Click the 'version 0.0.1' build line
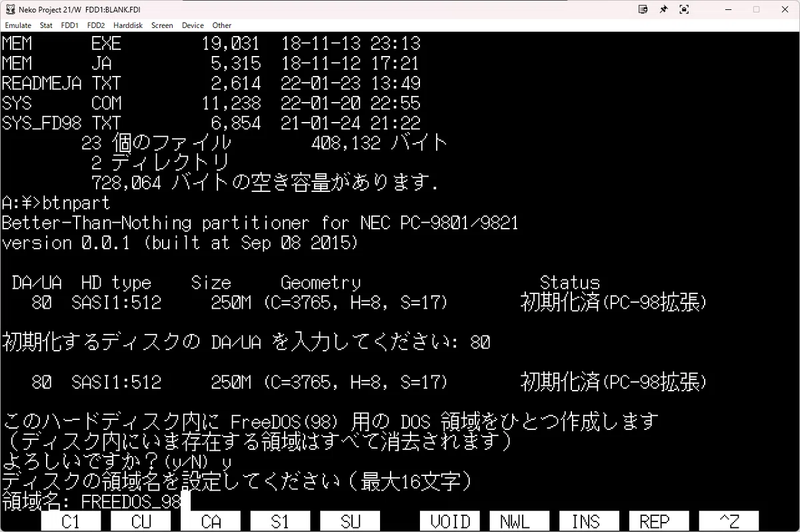The image size is (800, 532). [x=180, y=243]
